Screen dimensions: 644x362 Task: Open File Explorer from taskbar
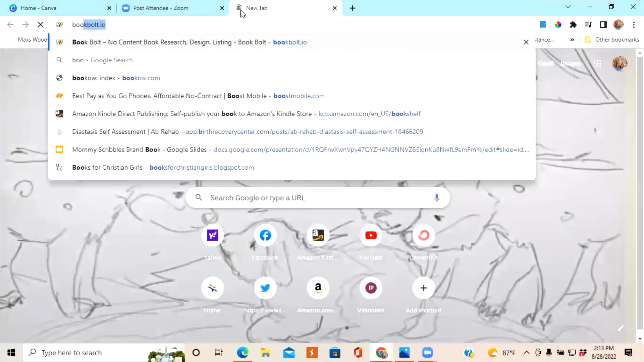266,353
